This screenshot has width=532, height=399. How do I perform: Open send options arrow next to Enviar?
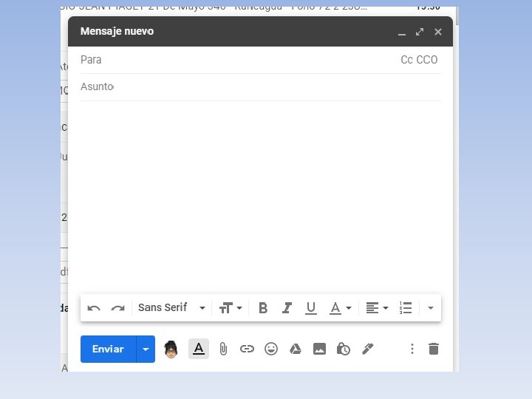pos(146,349)
